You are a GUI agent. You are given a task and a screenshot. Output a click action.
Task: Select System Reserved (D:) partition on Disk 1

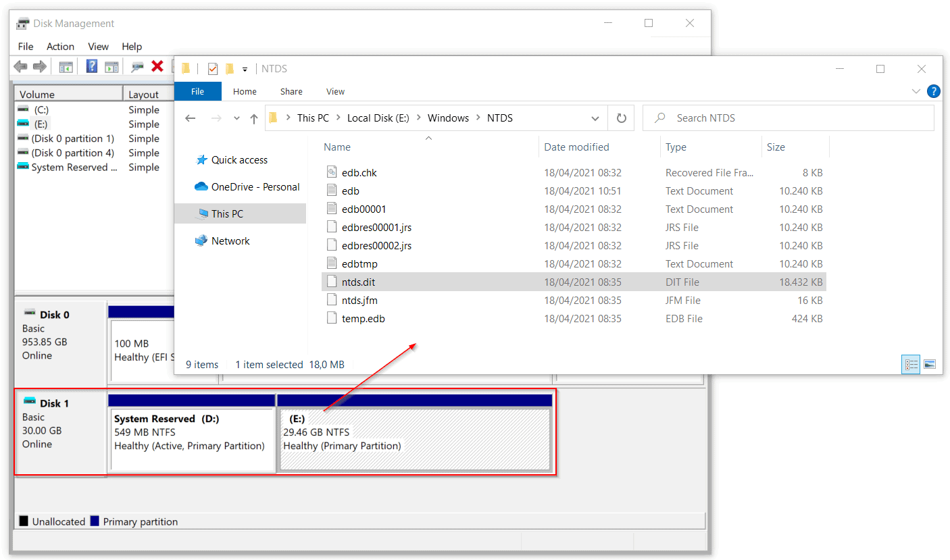[x=192, y=439]
